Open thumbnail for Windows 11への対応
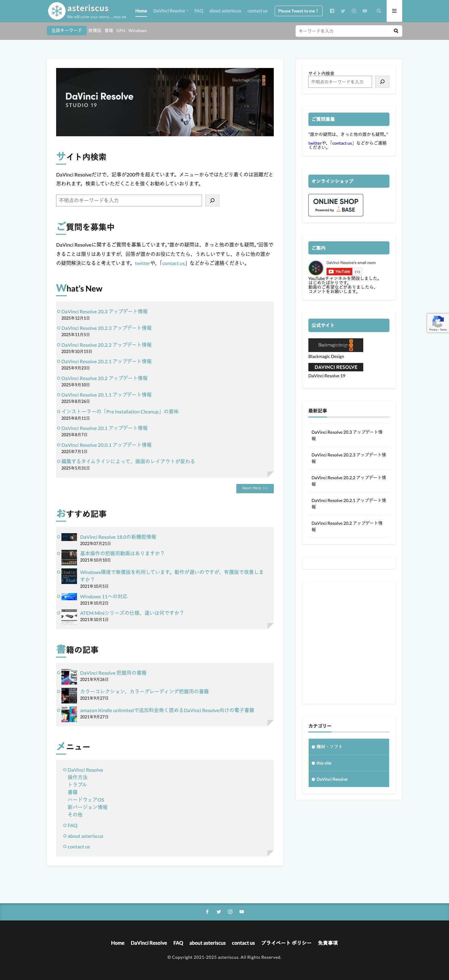Image resolution: width=449 pixels, height=980 pixels. click(69, 596)
